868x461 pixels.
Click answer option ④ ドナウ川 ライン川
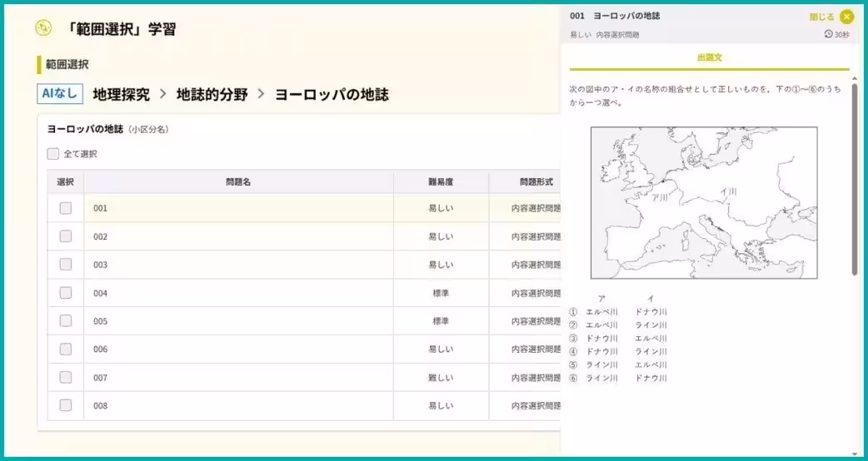point(618,351)
